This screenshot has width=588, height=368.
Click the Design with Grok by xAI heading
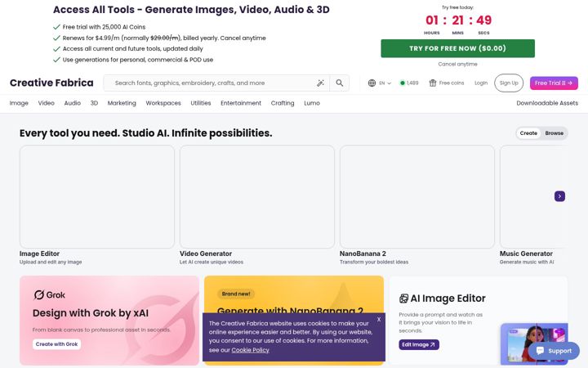tap(91, 313)
